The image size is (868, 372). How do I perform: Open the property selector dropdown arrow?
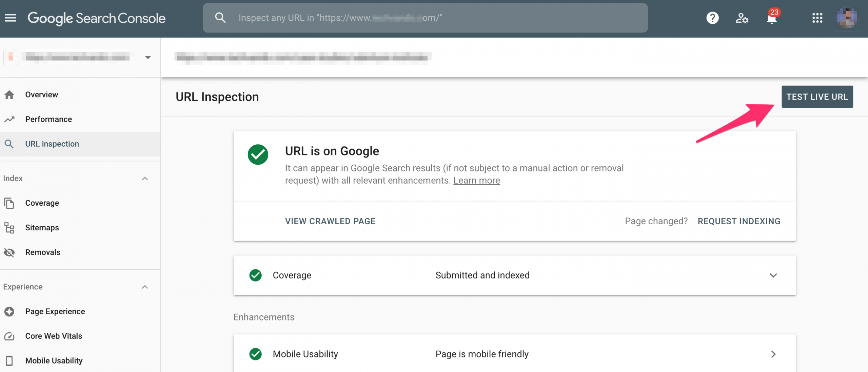(148, 57)
